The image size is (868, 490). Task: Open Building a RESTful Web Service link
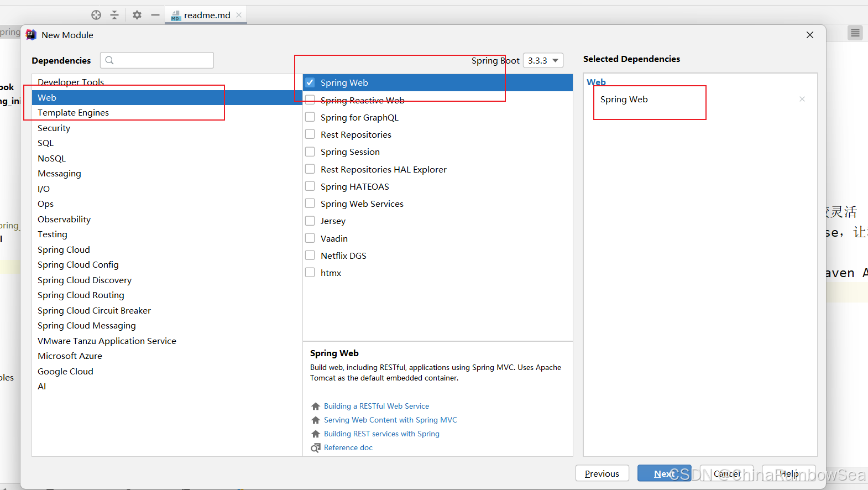coord(376,406)
